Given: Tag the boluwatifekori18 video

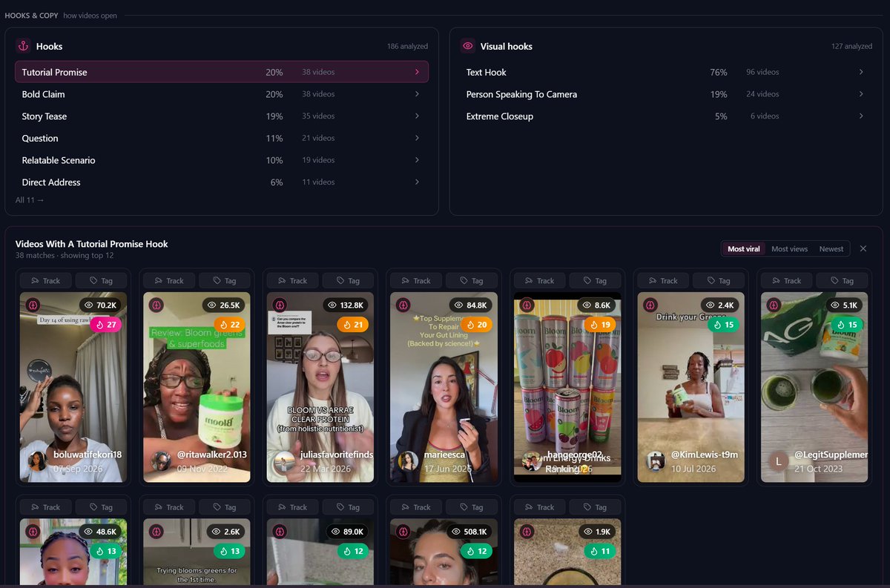Looking at the screenshot, I should pyautogui.click(x=101, y=280).
